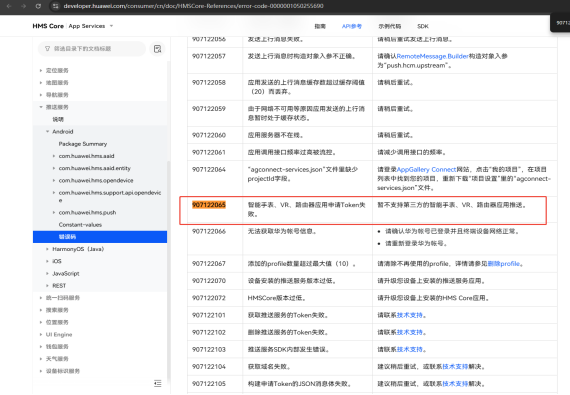
Task: Open Constant-values in the sidebar
Action: pyautogui.click(x=80, y=225)
